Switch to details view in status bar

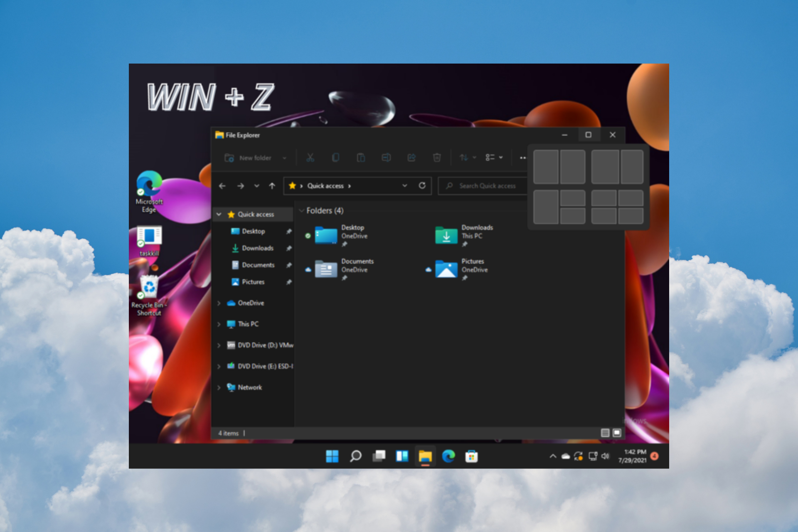(605, 433)
